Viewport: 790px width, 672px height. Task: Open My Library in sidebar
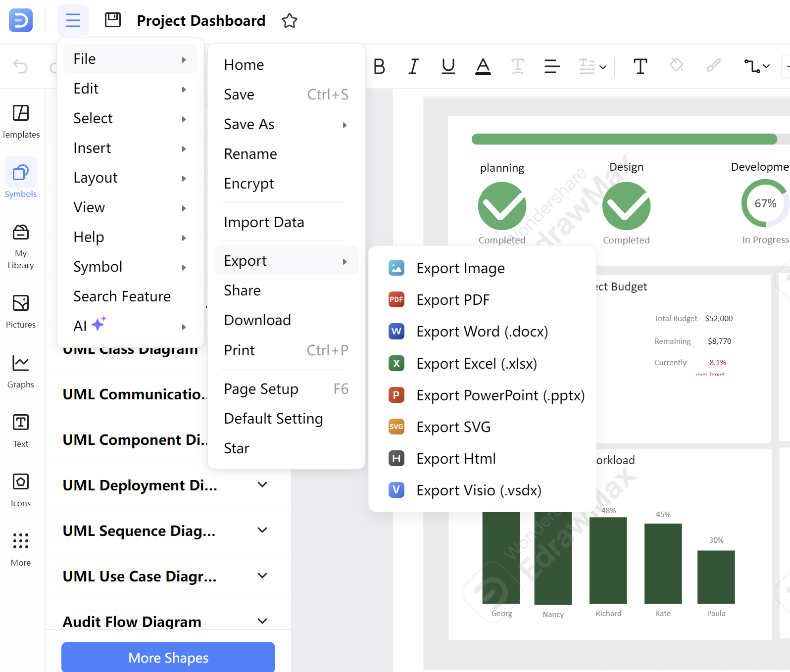pos(21,246)
